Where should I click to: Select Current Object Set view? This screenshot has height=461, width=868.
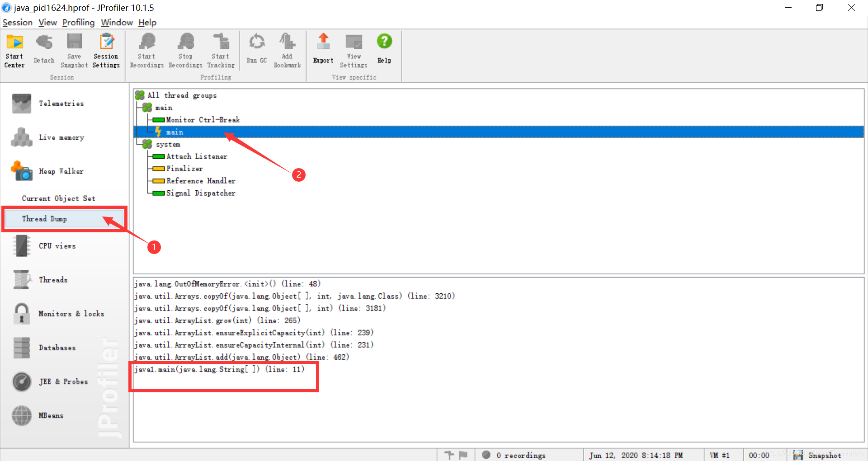click(x=59, y=198)
